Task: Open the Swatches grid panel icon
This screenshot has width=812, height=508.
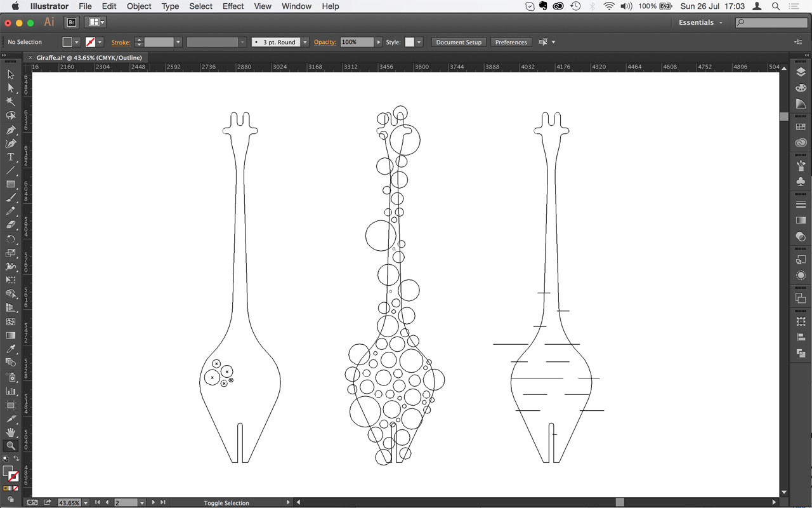Action: pos(801,127)
